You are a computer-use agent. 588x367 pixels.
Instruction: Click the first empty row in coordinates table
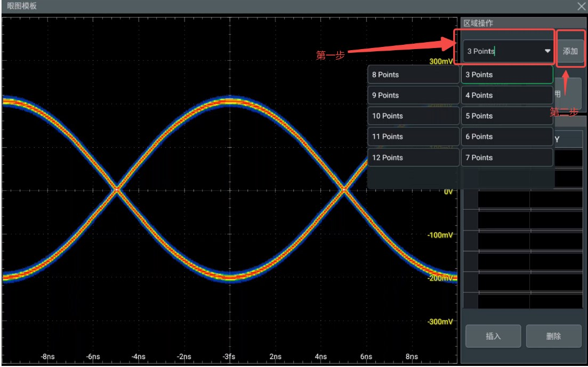(523, 158)
